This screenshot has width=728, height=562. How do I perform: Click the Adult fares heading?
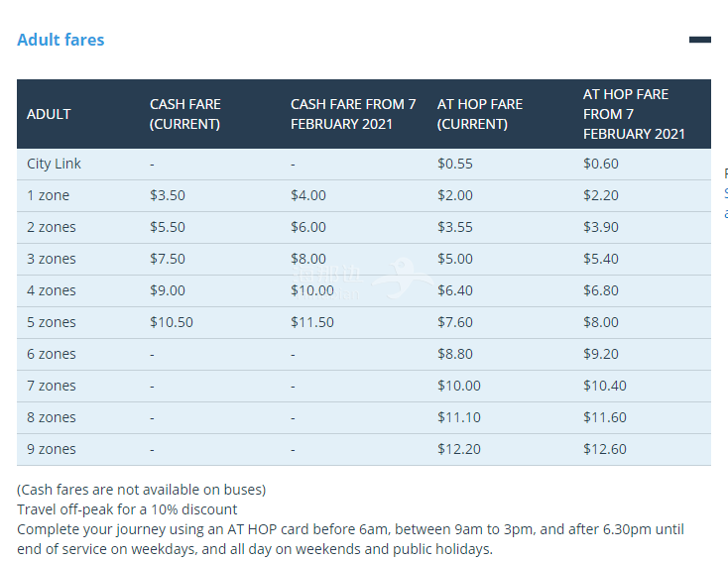(x=61, y=40)
